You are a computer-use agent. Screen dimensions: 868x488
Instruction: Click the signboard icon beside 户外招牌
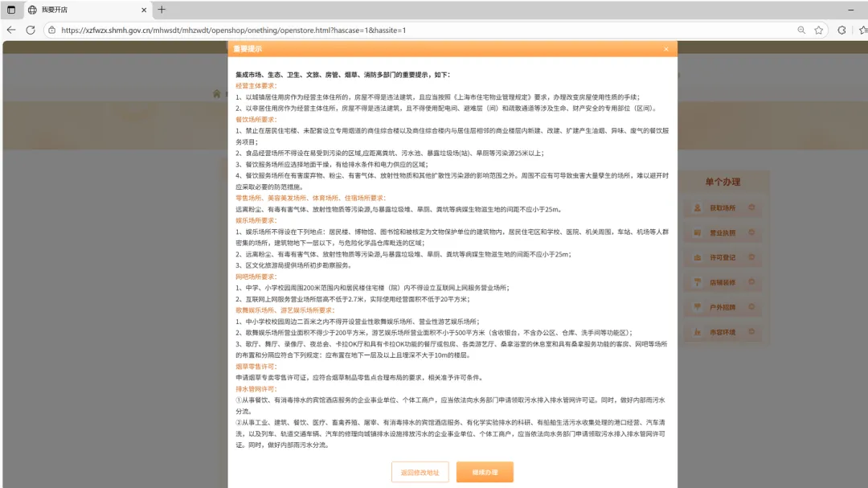pyautogui.click(x=698, y=307)
